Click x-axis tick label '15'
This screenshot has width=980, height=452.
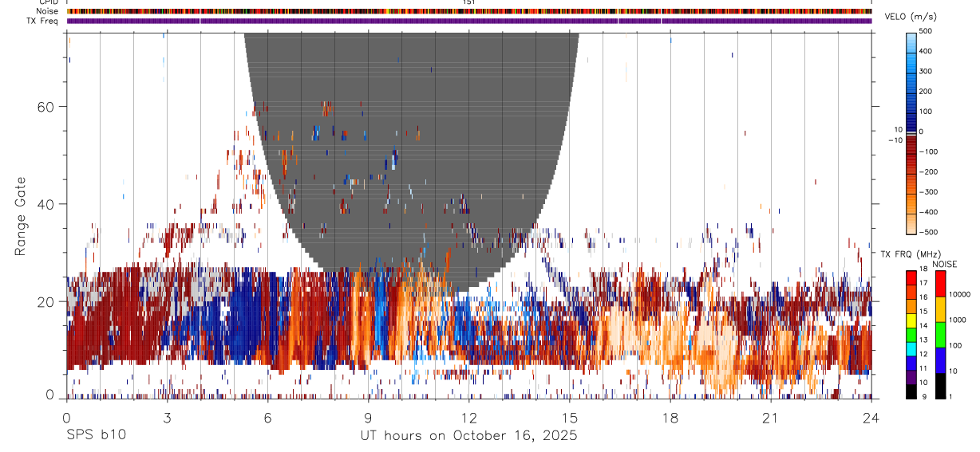point(569,418)
